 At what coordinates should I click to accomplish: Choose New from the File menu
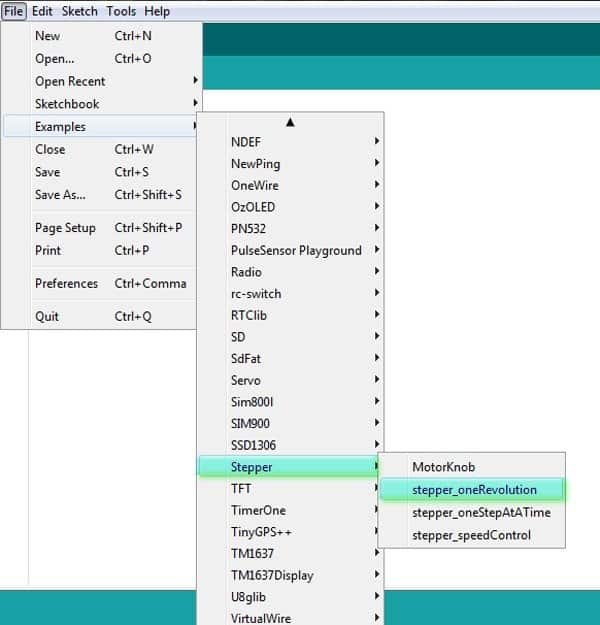point(100,36)
